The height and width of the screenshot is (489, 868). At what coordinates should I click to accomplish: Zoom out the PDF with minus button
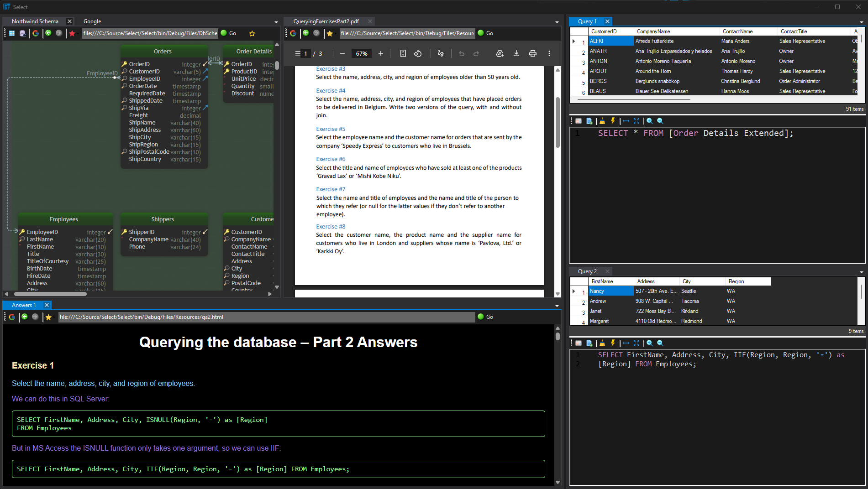342,53
